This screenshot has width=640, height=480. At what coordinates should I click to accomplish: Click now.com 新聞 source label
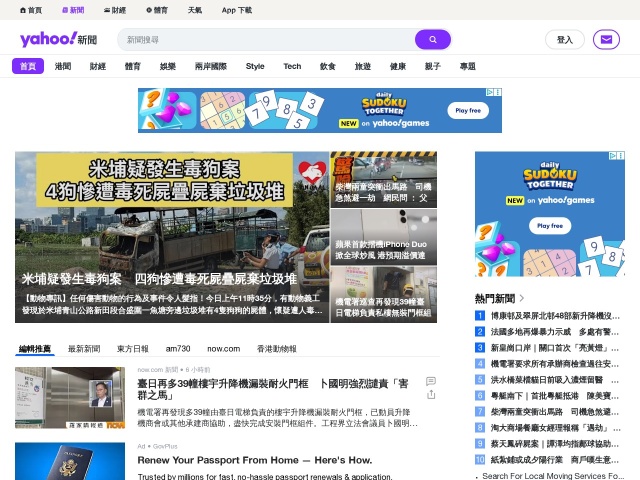(x=158, y=370)
